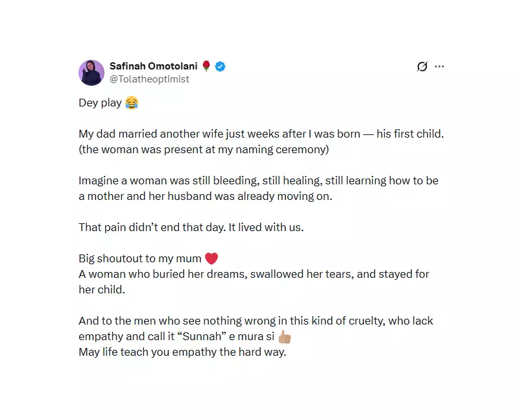Open the ellipsis post options menu
Viewport: 519px width, 420px height.
440,66
